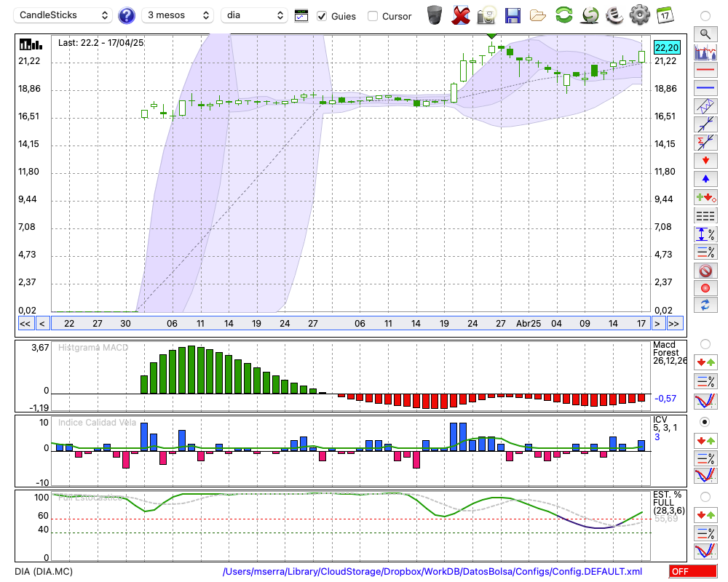Click ICV panel red-green arrows button

705,440
